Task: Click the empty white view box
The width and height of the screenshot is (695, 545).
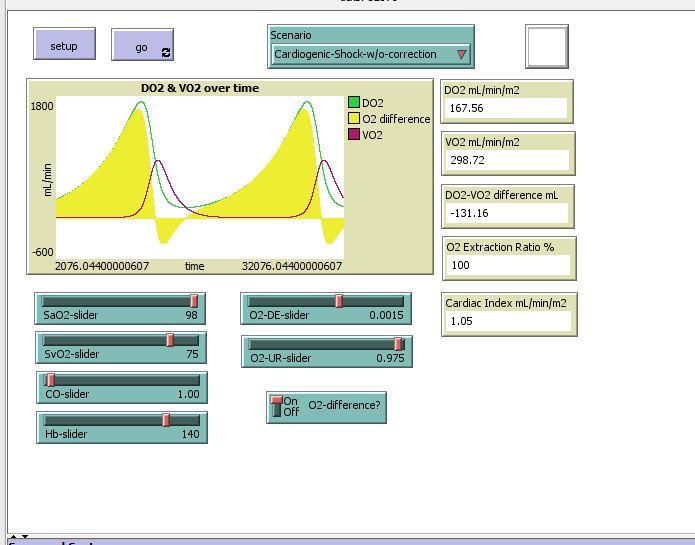Action: 547,46
